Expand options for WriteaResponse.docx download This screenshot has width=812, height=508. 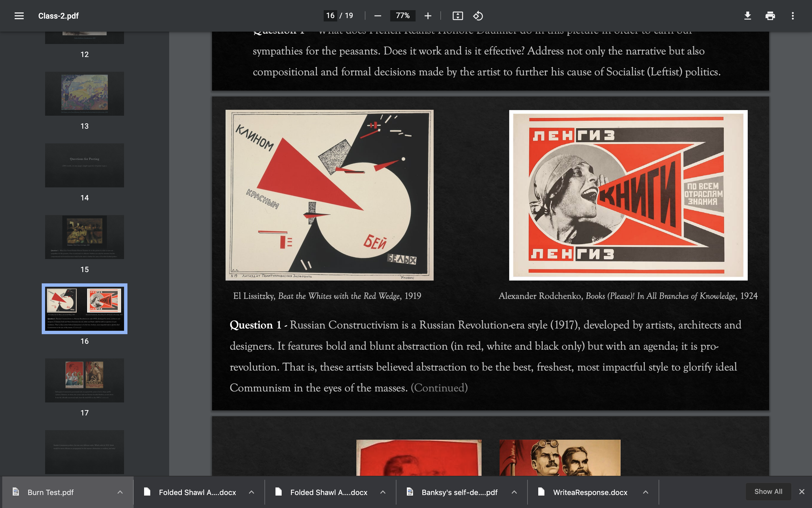tap(646, 492)
